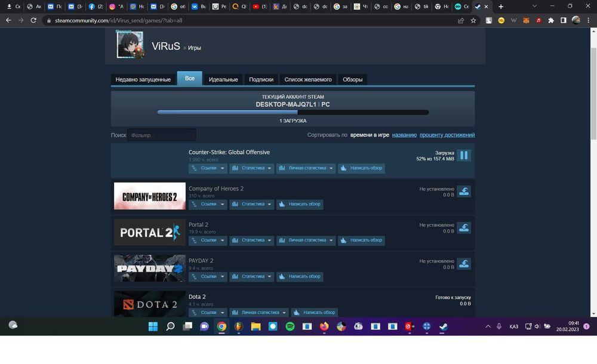
Task: Switch to Недавно запущенные tab
Action: pyautogui.click(x=143, y=79)
